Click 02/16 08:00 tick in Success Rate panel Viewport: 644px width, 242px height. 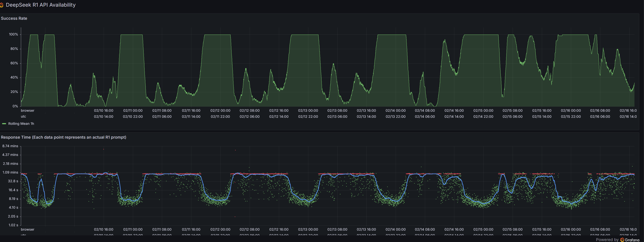600,110
